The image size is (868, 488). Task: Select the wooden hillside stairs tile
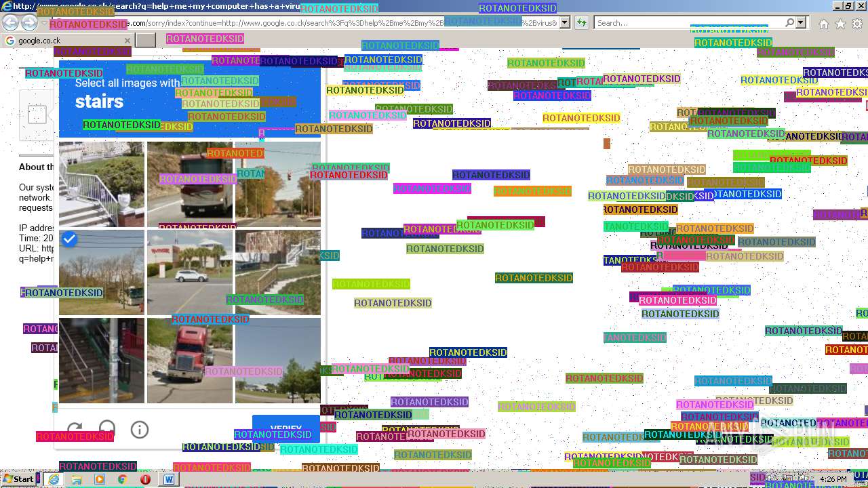tap(278, 272)
